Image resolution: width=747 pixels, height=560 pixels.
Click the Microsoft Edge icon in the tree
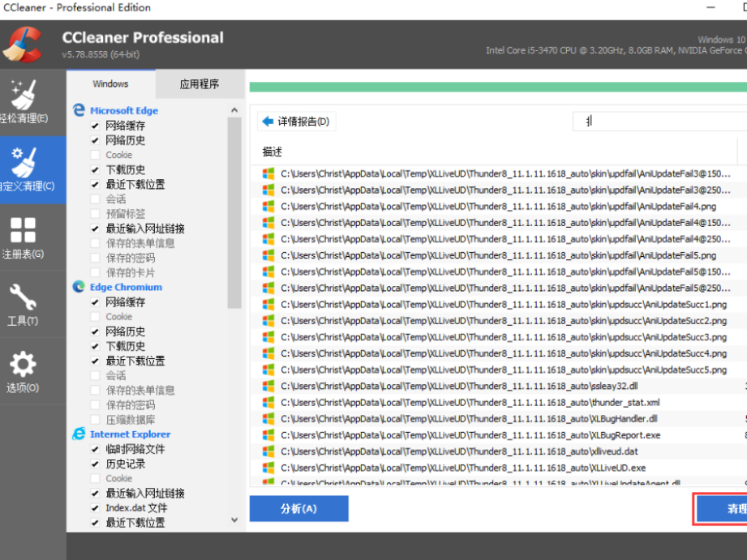(x=79, y=110)
